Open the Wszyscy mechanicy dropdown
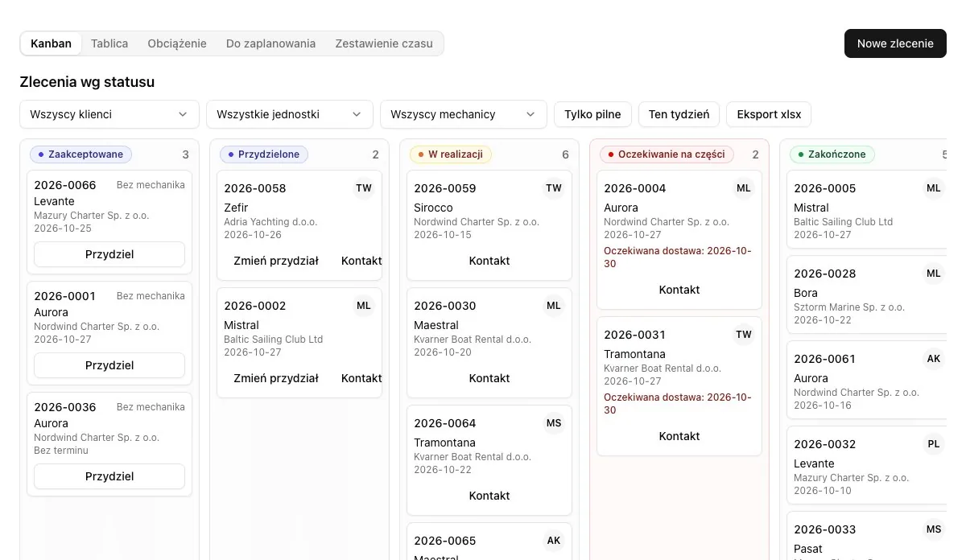The image size is (966, 560). click(464, 114)
